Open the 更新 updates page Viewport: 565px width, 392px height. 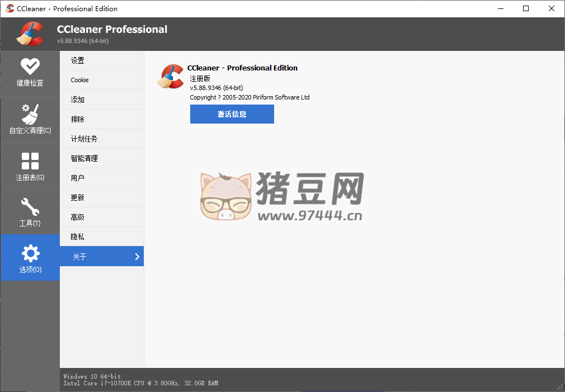pos(78,197)
